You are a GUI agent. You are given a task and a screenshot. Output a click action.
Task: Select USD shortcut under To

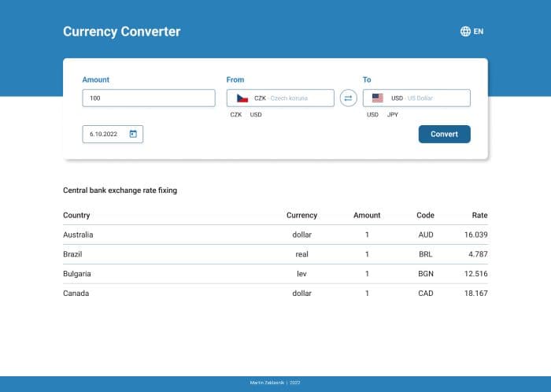pos(372,114)
